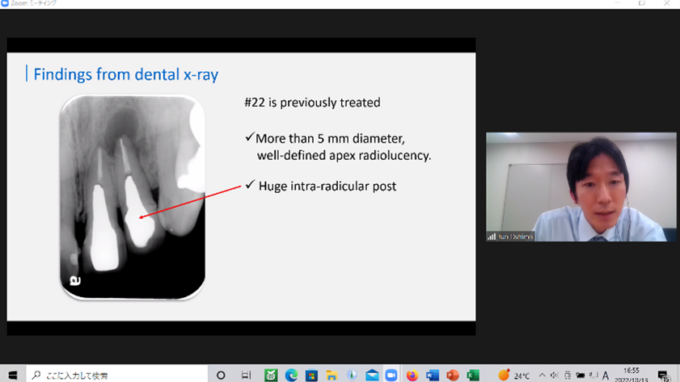Open the Mail app icon
This screenshot has width=680, height=382.
tap(372, 375)
